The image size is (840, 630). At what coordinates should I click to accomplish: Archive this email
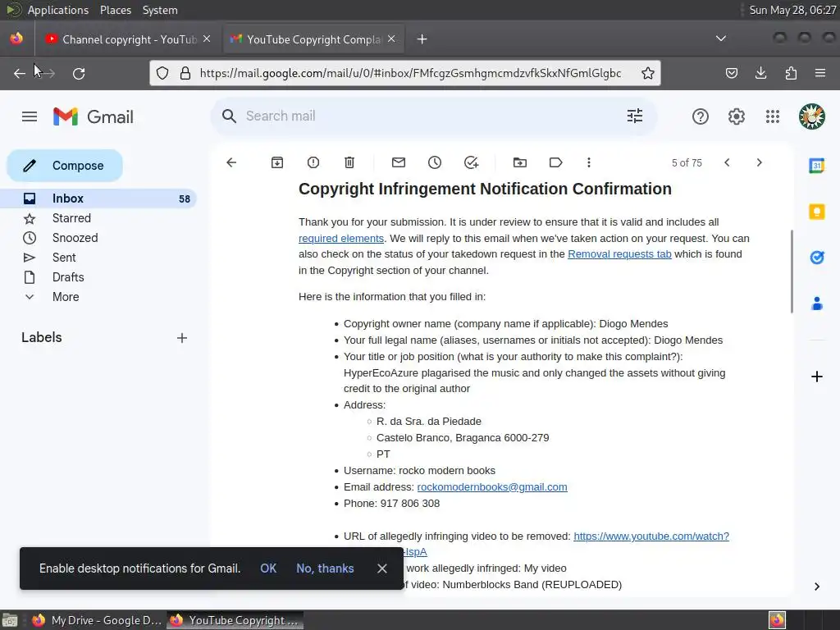pos(277,162)
